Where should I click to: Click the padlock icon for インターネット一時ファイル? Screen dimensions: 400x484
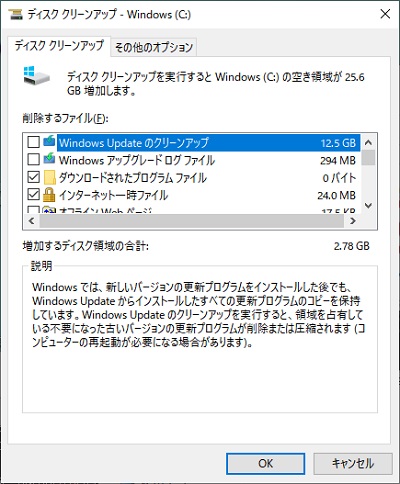coord(49,195)
